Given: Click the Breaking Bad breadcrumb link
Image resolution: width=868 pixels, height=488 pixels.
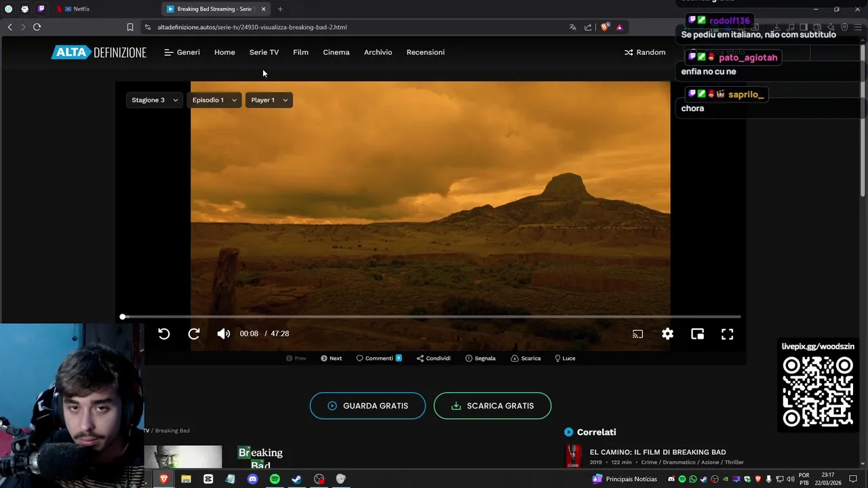Looking at the screenshot, I should tap(172, 430).
